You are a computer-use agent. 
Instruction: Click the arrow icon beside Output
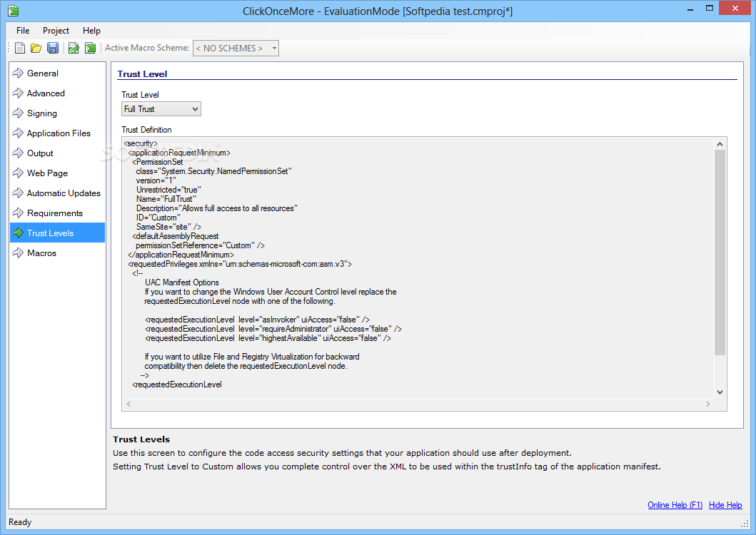point(18,153)
